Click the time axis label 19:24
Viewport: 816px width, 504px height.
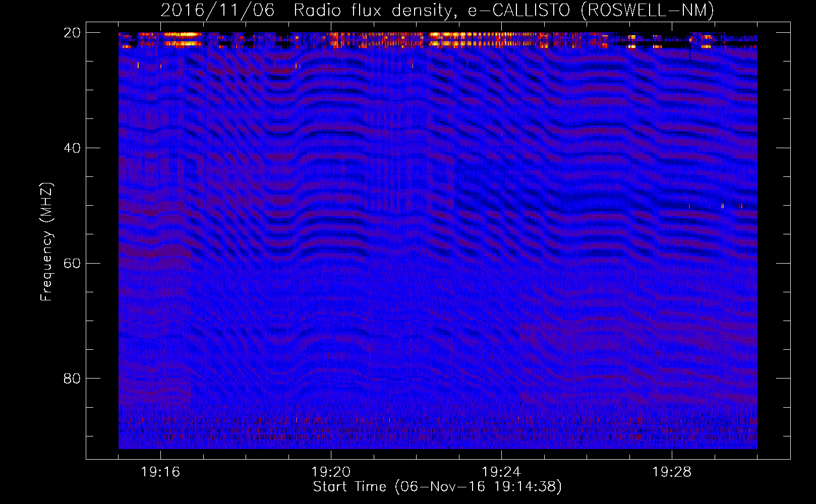(x=501, y=472)
